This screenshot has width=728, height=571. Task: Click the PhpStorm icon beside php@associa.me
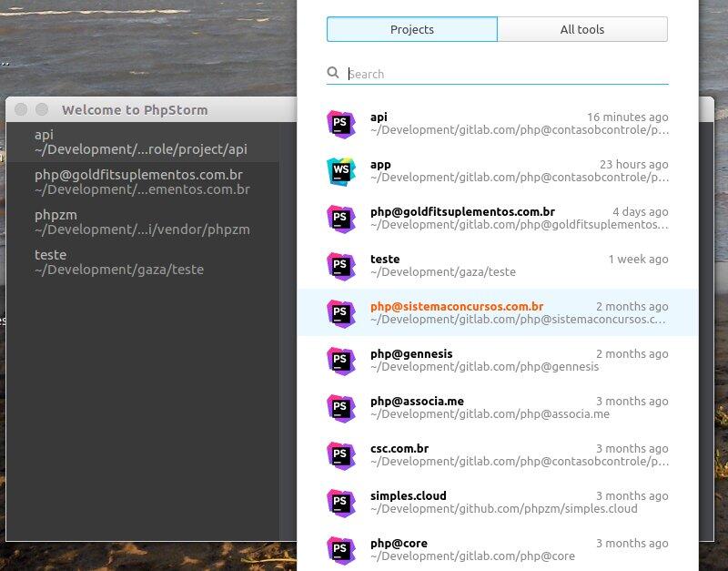click(341, 408)
